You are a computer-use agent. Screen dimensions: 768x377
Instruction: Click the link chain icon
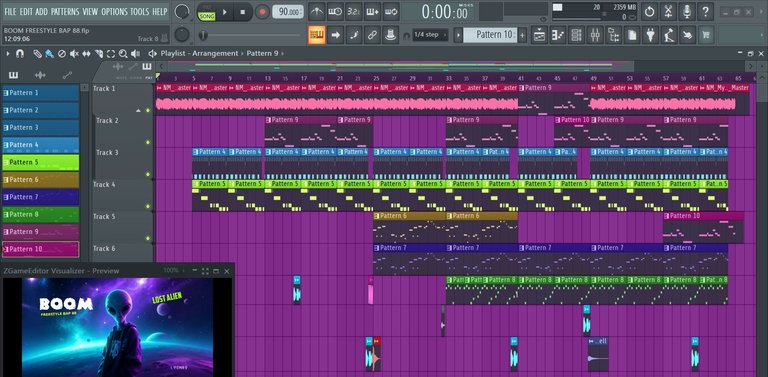(372, 35)
